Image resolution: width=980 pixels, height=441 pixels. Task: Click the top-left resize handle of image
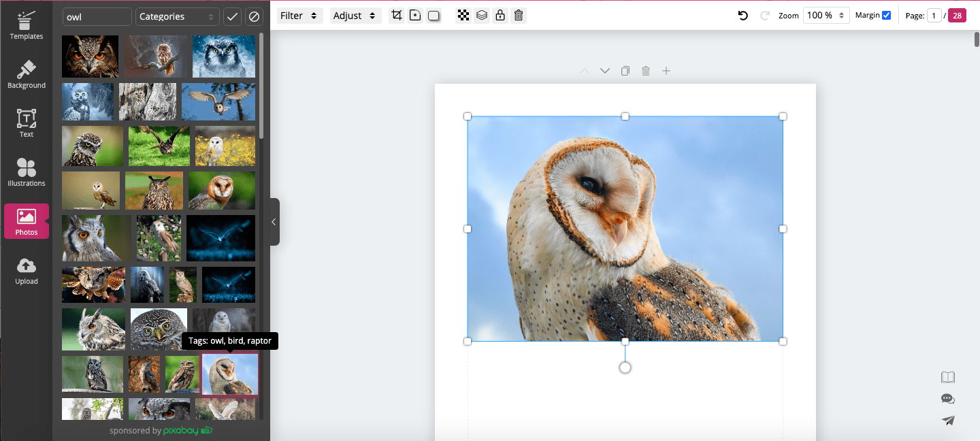468,116
